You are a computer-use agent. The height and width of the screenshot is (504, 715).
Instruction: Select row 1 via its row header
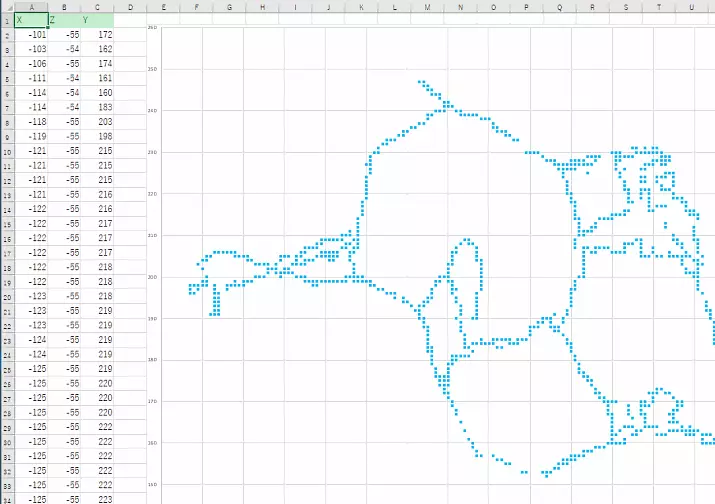click(7, 21)
